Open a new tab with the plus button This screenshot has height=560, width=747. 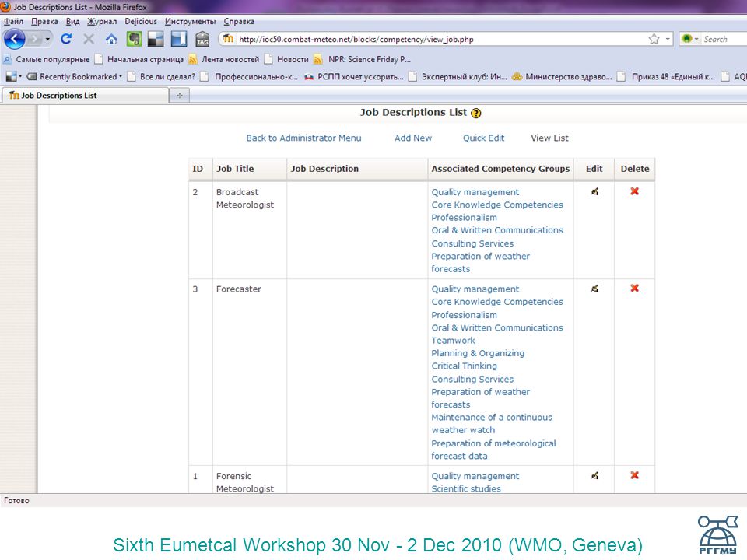[x=180, y=96]
